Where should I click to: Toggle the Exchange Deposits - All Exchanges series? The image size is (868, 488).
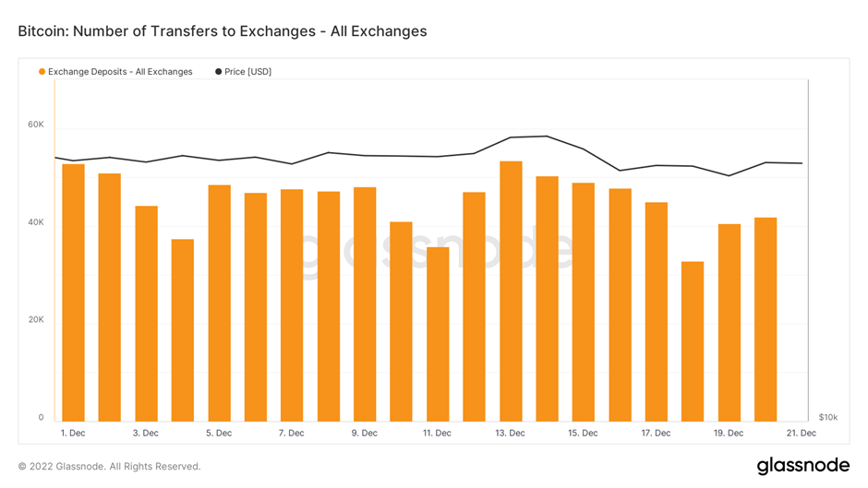[120, 72]
